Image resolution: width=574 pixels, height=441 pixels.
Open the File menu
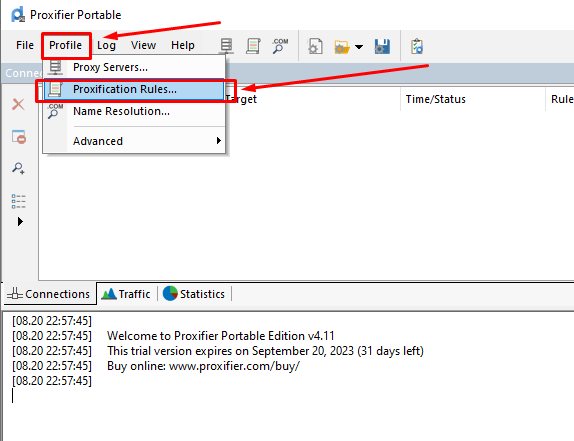point(25,45)
